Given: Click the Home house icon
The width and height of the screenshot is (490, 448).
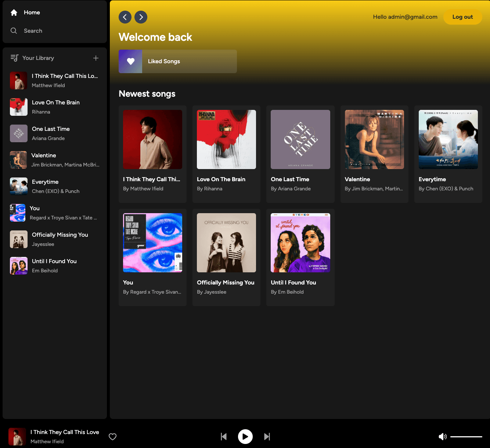Looking at the screenshot, I should tap(14, 12).
